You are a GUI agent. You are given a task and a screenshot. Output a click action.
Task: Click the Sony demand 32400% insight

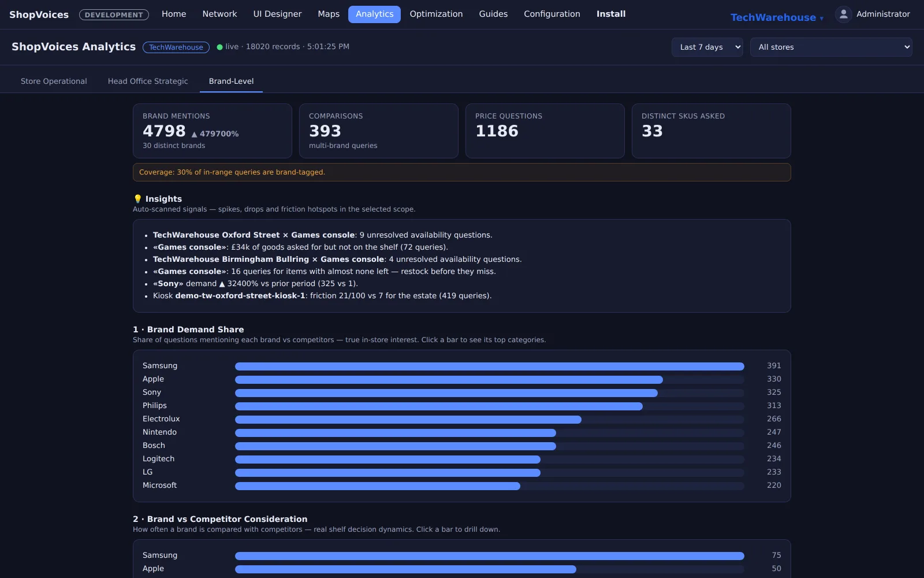(255, 284)
